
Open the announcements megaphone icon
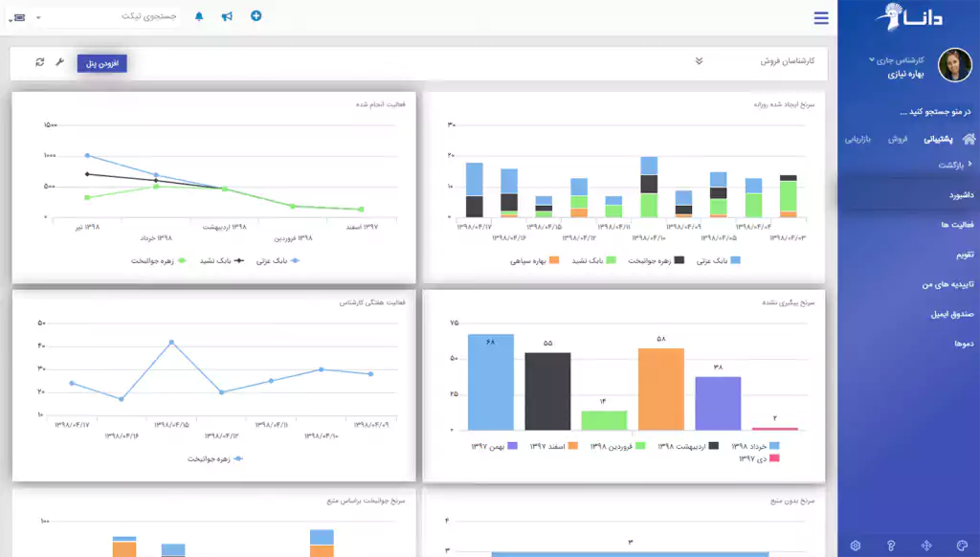[228, 15]
